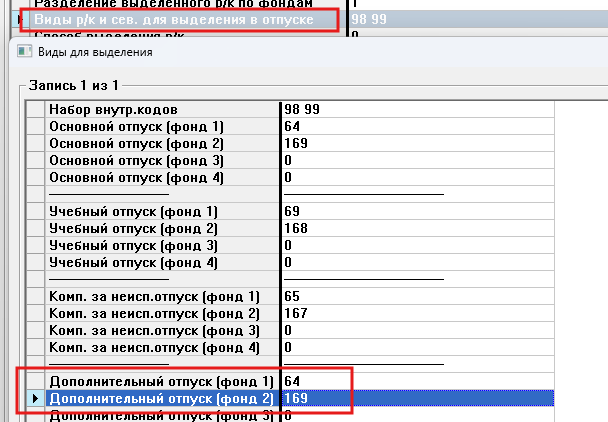Click value 0 for Основной отпуск (фонд 3)
Image resolution: width=608 pixels, height=422 pixels.
[288, 161]
